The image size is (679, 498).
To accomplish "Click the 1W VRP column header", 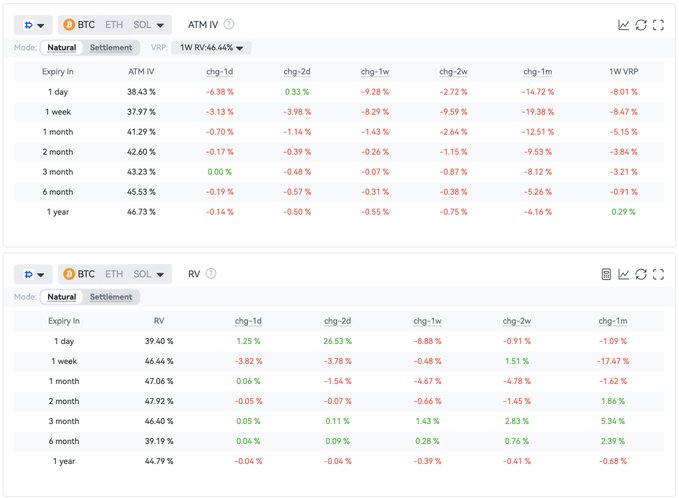I will (x=622, y=71).
